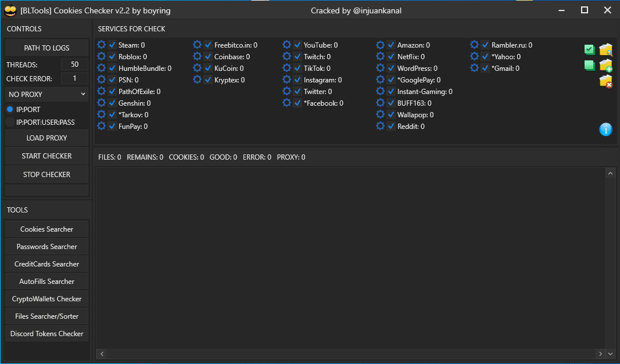Click the blank green deselect-all icon
The image size is (620, 364).
click(589, 66)
